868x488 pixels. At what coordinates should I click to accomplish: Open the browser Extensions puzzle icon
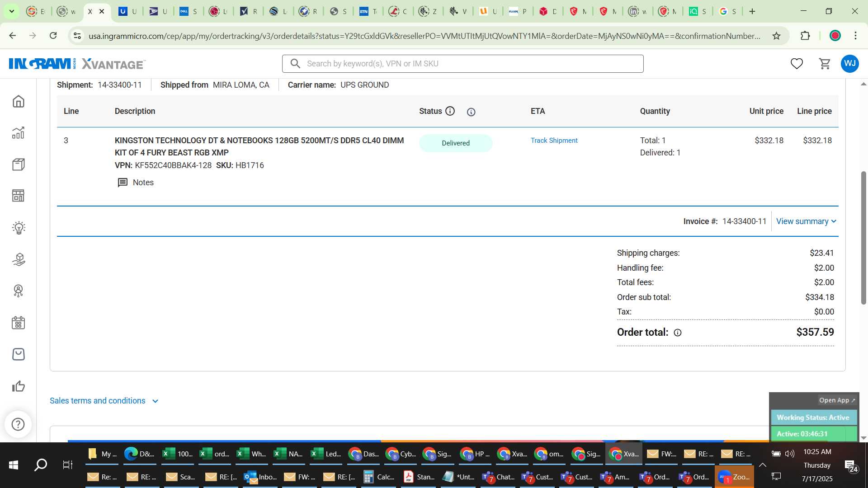pos(805,36)
